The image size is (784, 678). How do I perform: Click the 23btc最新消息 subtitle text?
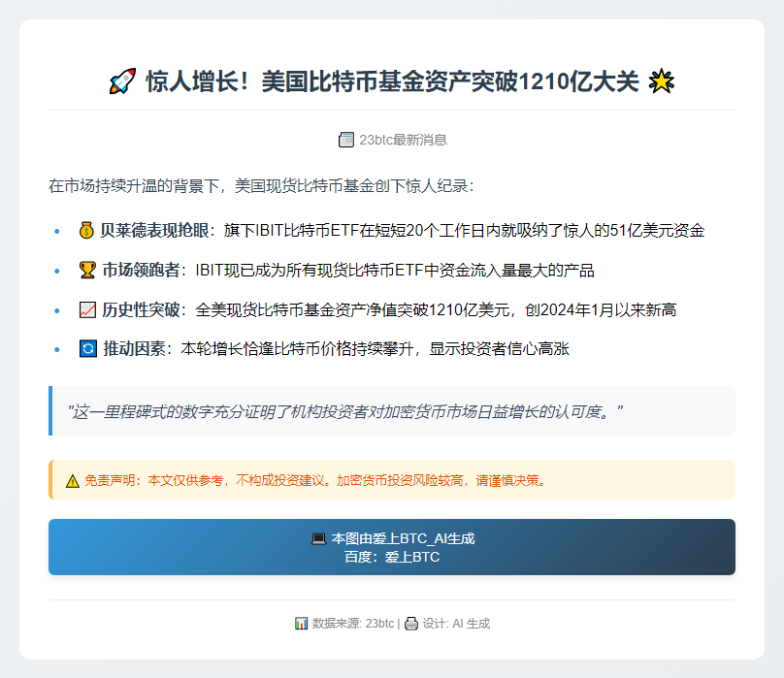(403, 140)
